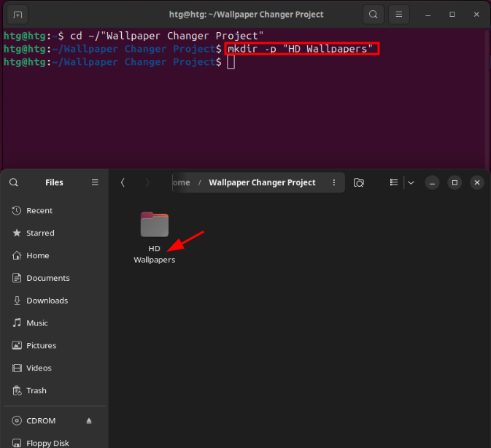Image resolution: width=491 pixels, height=448 pixels.
Task: Click the search-folder icon beside path bar
Action: click(358, 182)
